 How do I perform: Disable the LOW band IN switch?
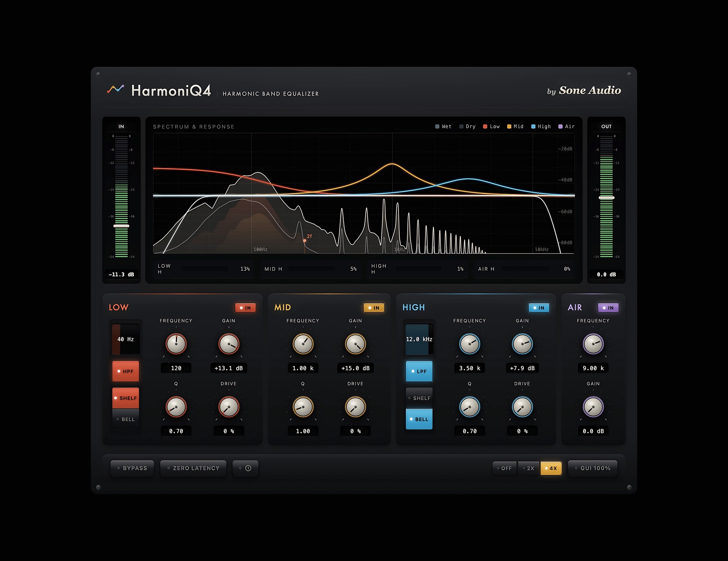(245, 308)
